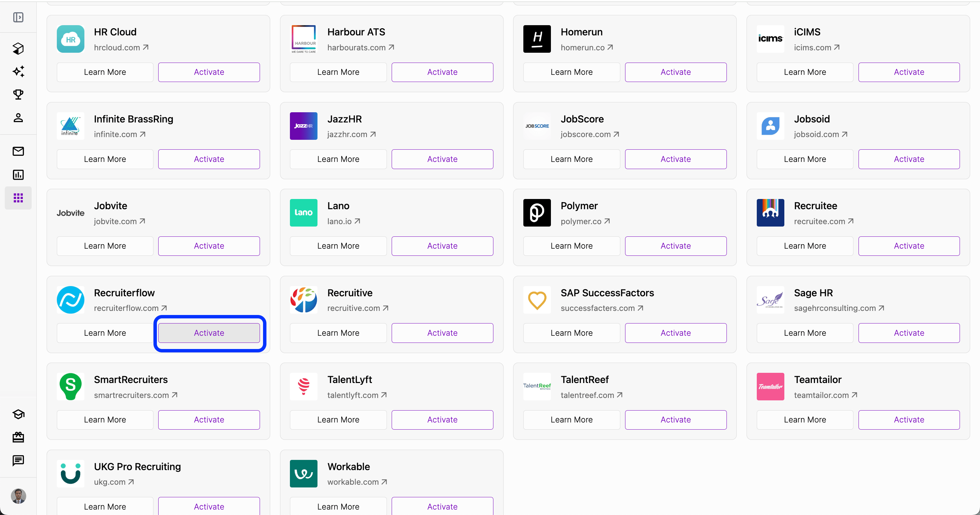Image resolution: width=980 pixels, height=515 pixels.
Task: Click the Harbour ATS logo
Action: [x=304, y=39]
